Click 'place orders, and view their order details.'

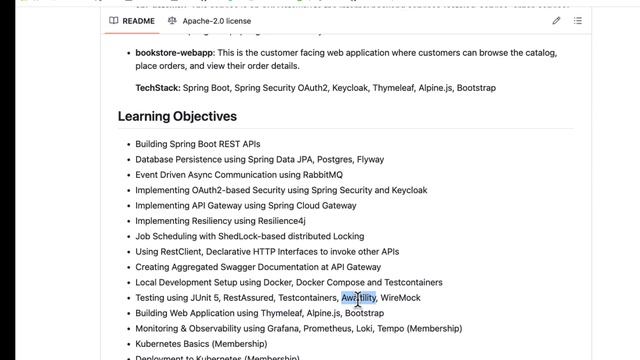pos(217,66)
